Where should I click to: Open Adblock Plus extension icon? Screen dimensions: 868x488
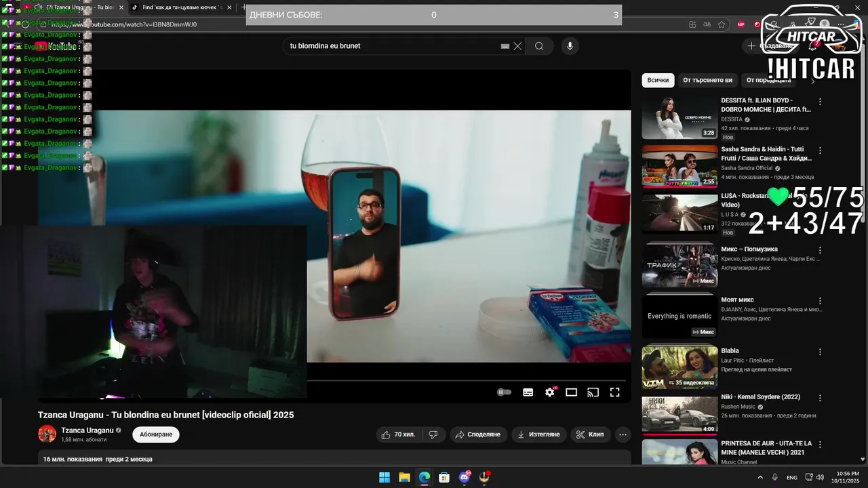741,24
